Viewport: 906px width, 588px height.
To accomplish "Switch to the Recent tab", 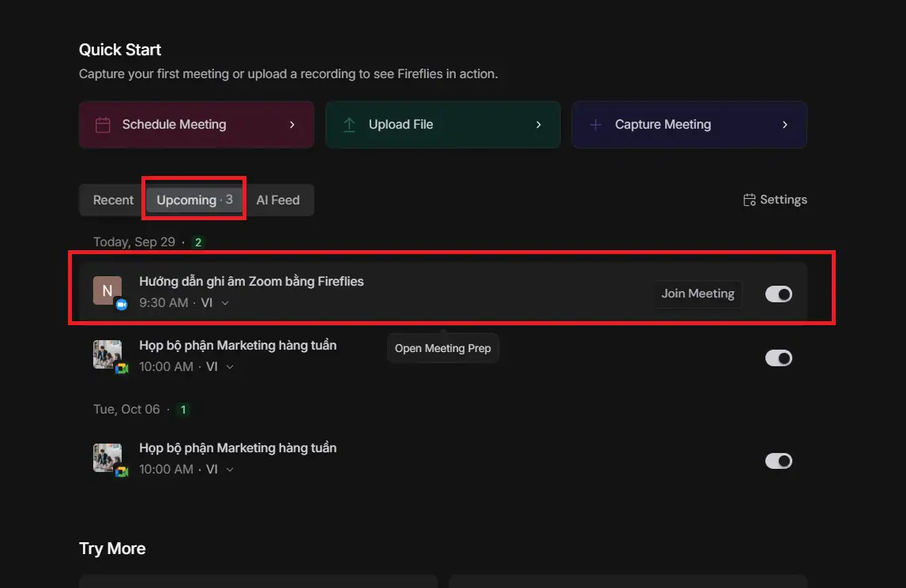I will [113, 200].
